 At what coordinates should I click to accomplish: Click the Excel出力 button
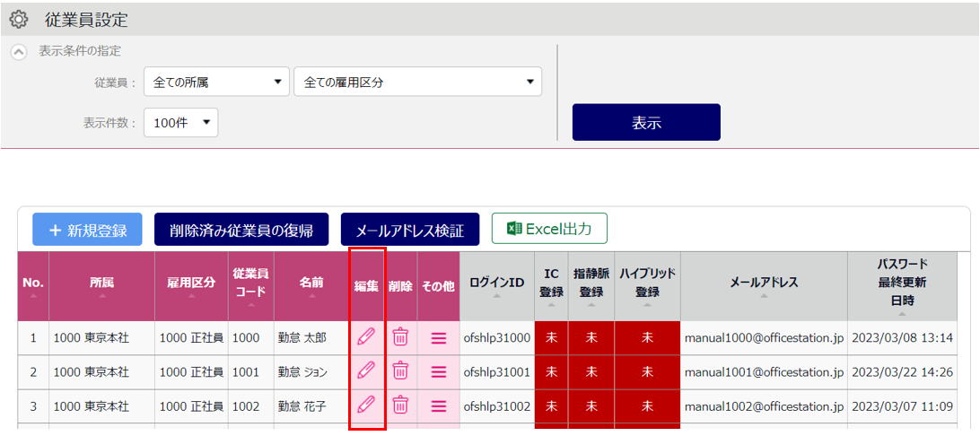tap(550, 229)
